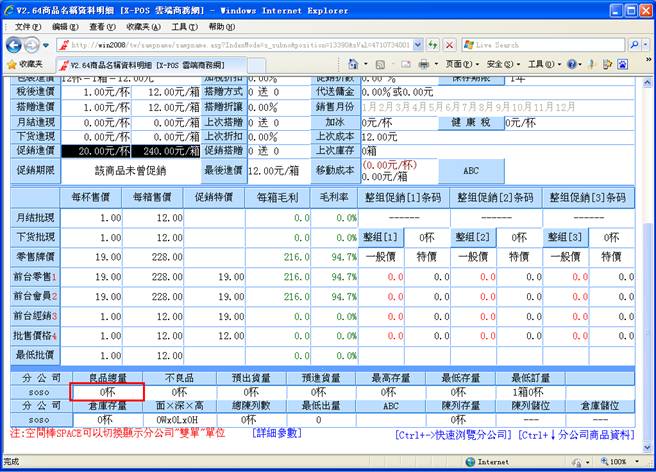Click the browser Forward arrow button

tap(32, 45)
